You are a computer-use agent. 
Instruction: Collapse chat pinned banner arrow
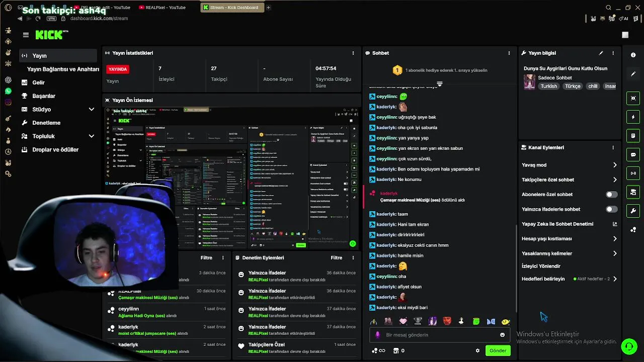pos(440,84)
